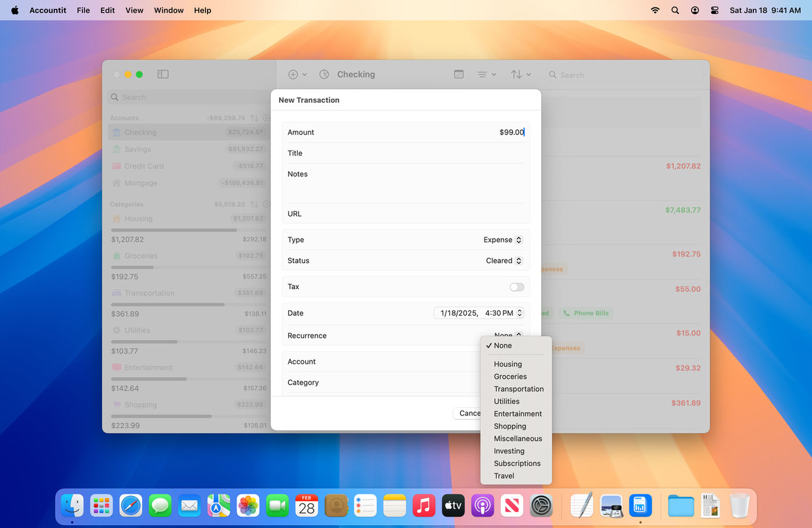812x528 pixels.
Task: Select the Mortgage account in sidebar
Action: [x=188, y=183]
